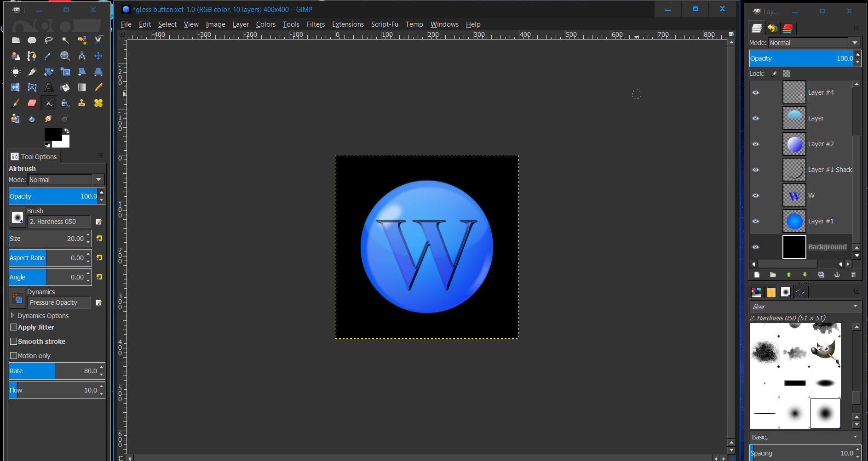868x461 pixels.
Task: Select the Blend gradient tool
Action: pos(81,87)
